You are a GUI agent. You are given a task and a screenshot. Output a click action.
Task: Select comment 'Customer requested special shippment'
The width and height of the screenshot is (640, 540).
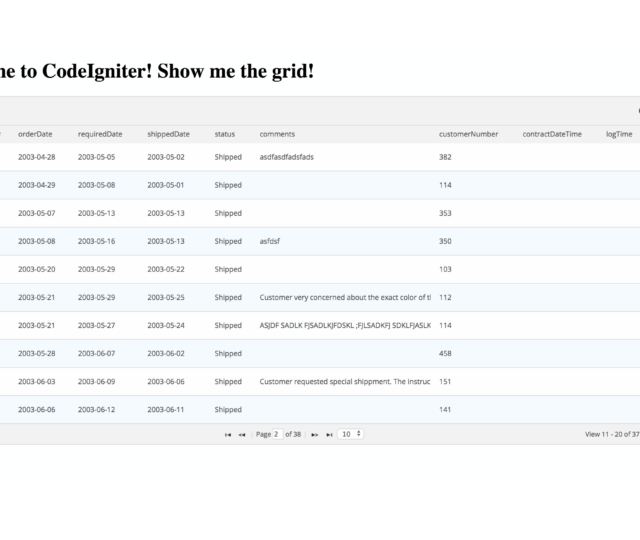(345, 382)
